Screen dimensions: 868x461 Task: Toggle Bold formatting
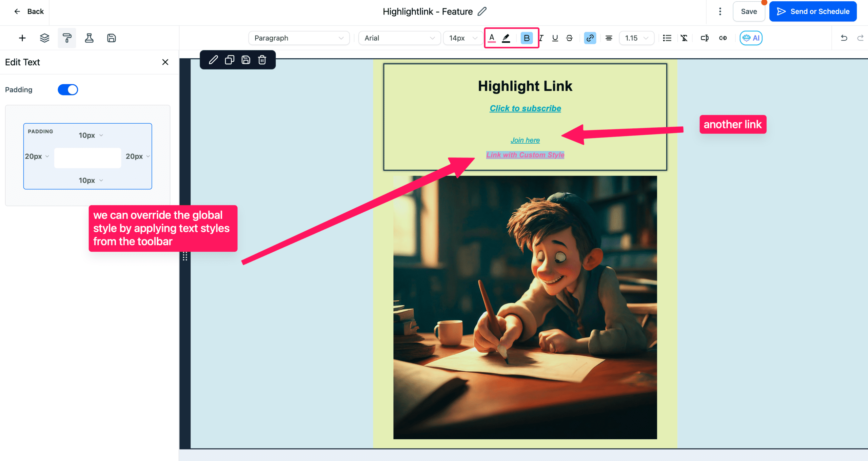point(527,38)
